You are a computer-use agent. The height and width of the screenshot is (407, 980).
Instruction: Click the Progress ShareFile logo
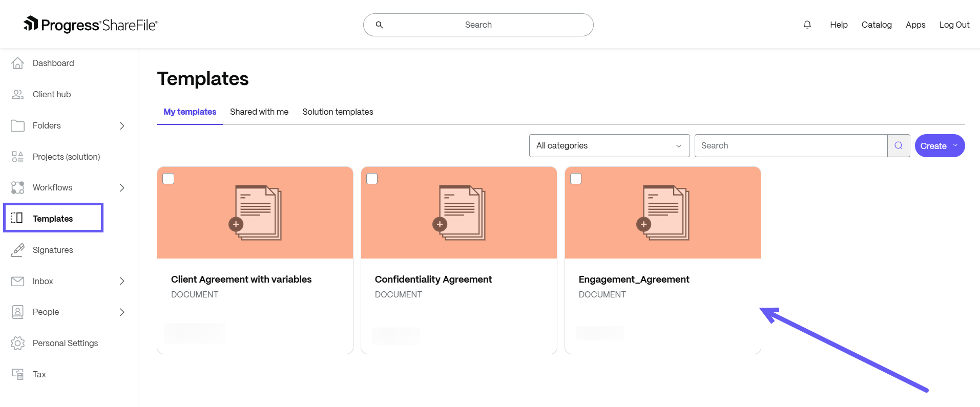(x=91, y=25)
